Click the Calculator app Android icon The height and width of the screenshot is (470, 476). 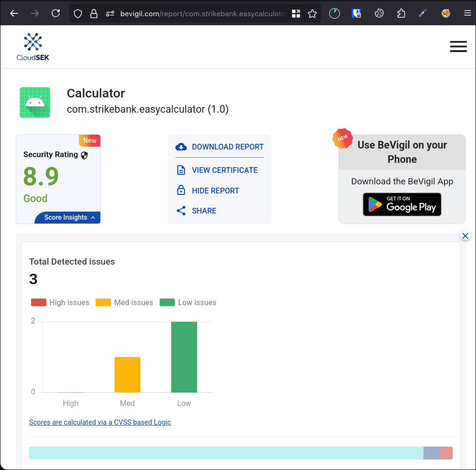click(35, 102)
